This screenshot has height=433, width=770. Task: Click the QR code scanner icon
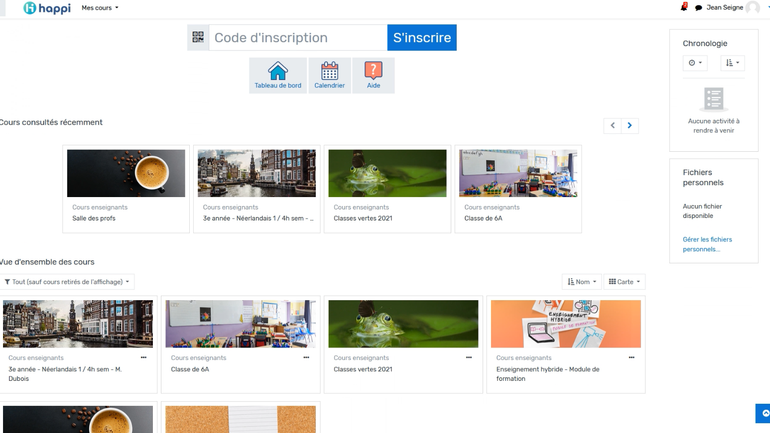click(x=198, y=38)
